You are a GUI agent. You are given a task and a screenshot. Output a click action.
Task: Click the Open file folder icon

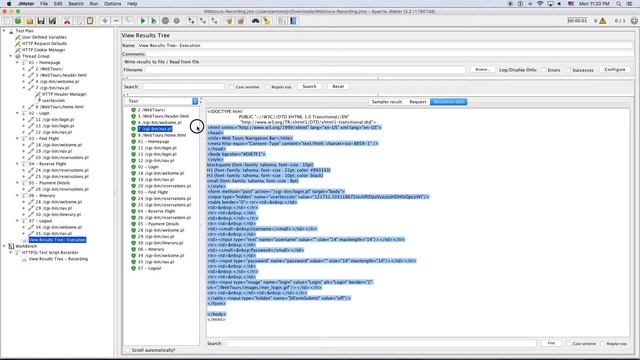point(29,21)
